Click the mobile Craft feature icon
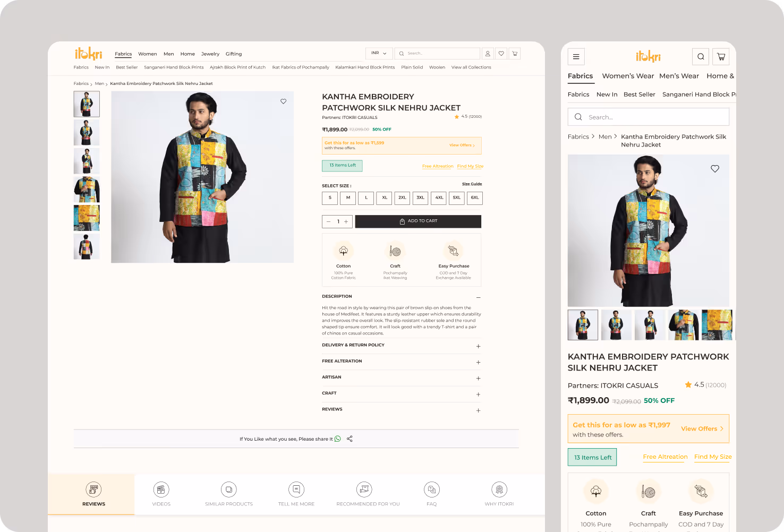Screen dimensions: 784x532 (x=649, y=492)
